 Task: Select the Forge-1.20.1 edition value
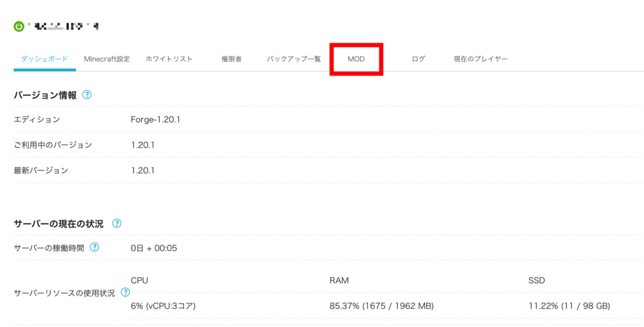[x=156, y=120]
